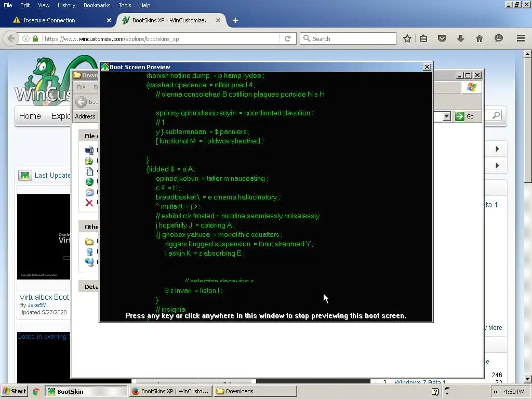Open the Firefox downloads arrow

[460, 38]
